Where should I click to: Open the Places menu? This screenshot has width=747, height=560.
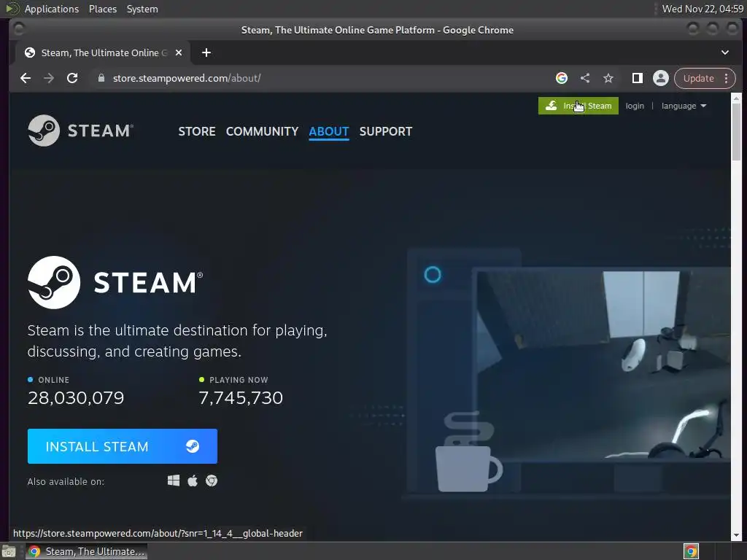point(103,9)
